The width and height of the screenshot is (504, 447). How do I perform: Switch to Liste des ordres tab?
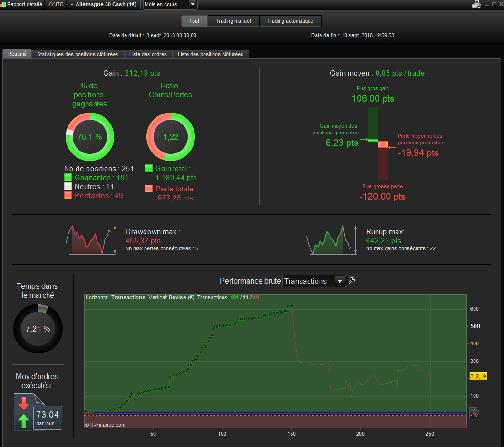(x=148, y=54)
